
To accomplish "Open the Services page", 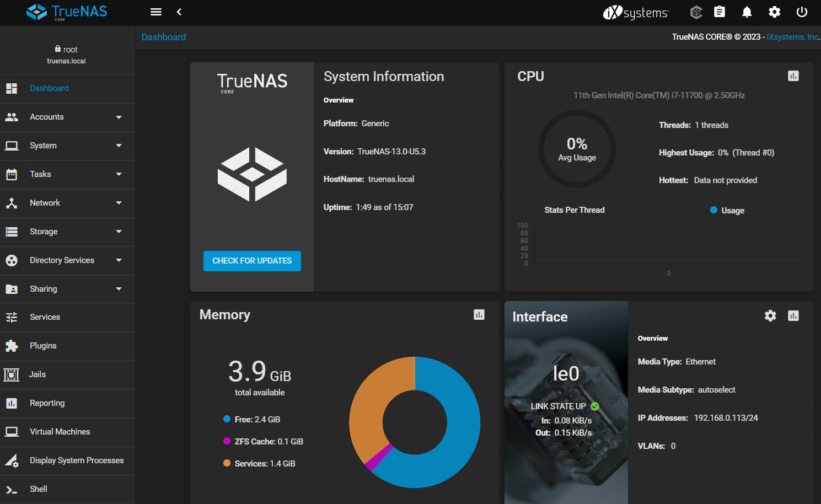I will tap(45, 317).
